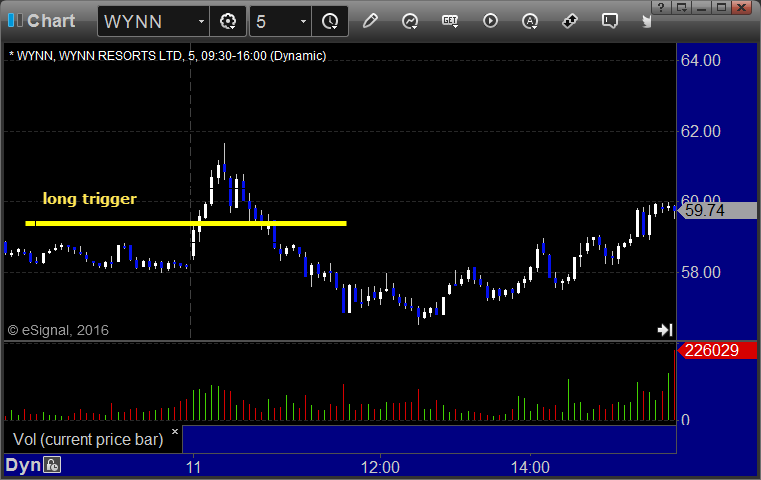Click the 'long trigger' text annotation
761x480 pixels.
(x=90, y=199)
